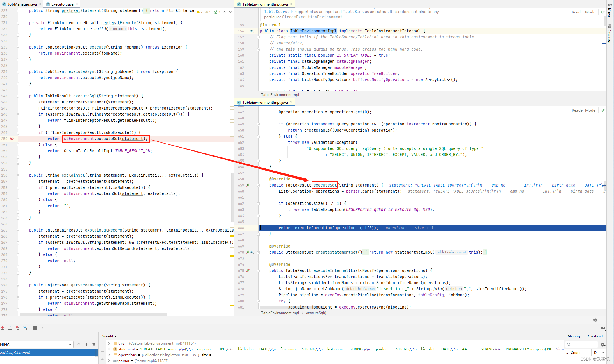The height and width of the screenshot is (364, 614).
Task: Click the Drop Frame icon
Action: 17,328
